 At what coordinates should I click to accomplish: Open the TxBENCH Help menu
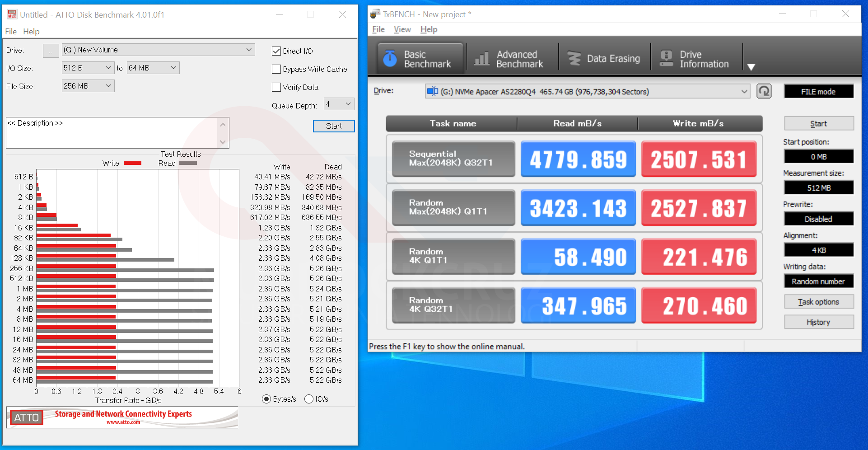[429, 29]
